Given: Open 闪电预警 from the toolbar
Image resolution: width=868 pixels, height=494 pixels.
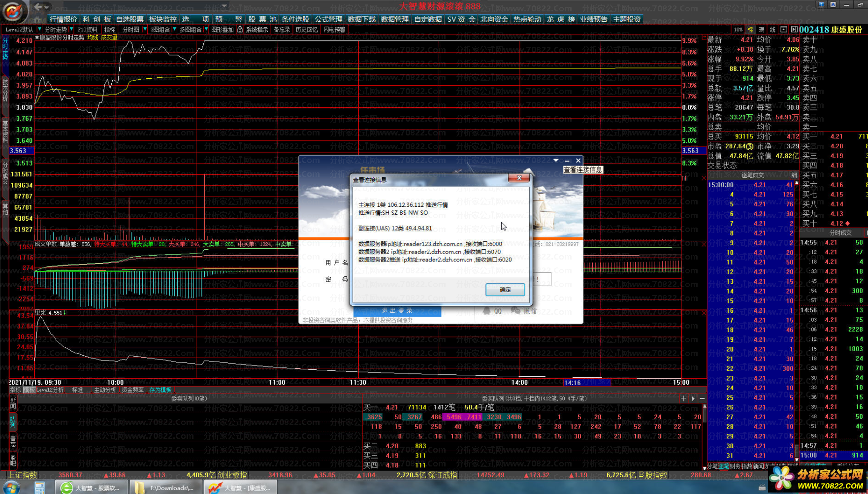Looking at the screenshot, I should [334, 30].
